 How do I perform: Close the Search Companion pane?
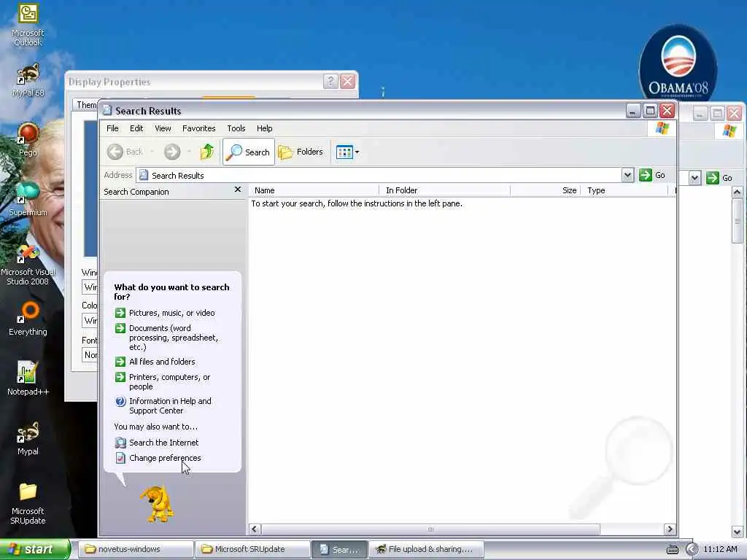pyautogui.click(x=238, y=190)
